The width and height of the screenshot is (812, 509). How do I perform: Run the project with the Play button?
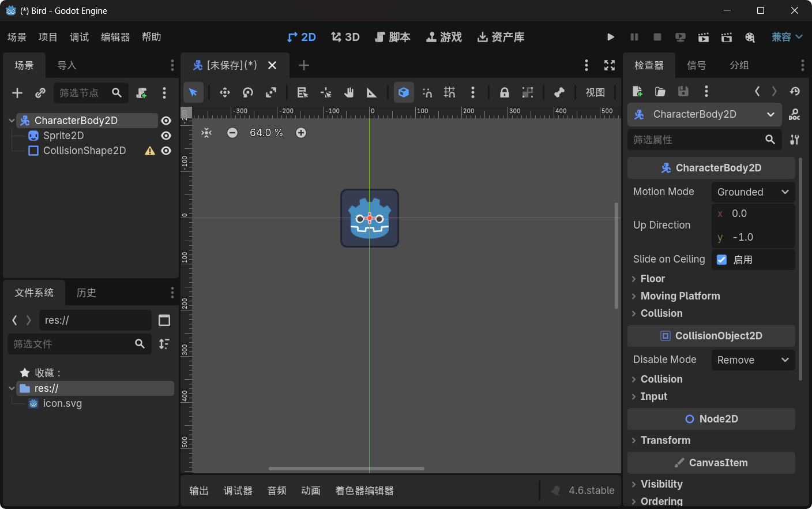pyautogui.click(x=611, y=37)
